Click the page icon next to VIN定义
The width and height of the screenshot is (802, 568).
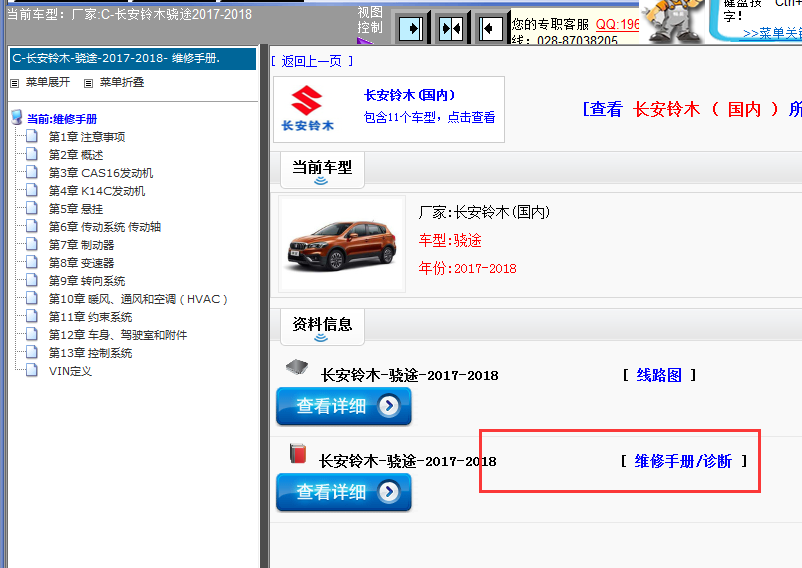click(x=32, y=370)
